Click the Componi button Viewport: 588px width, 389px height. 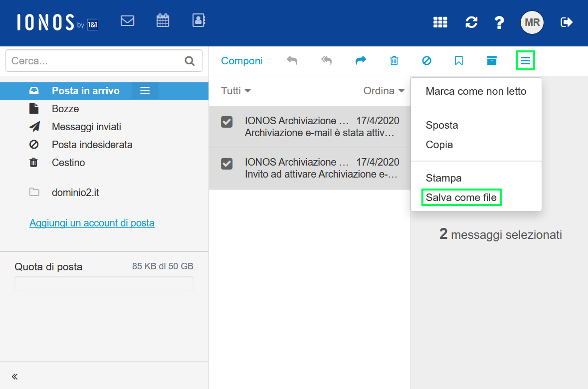[242, 61]
